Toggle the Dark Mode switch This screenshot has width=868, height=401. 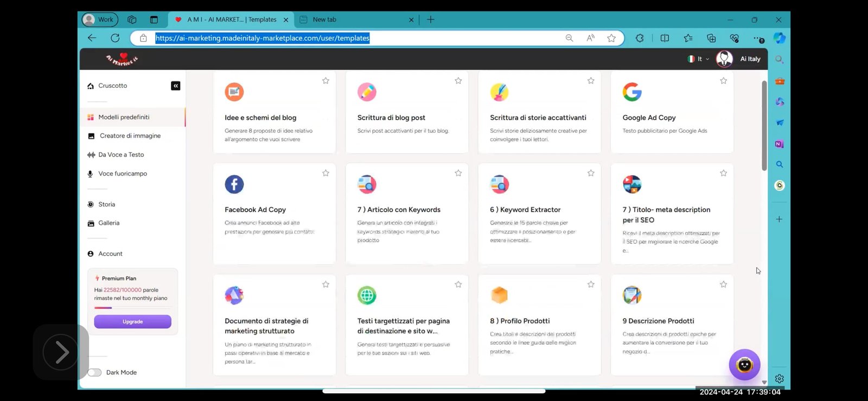coord(95,372)
